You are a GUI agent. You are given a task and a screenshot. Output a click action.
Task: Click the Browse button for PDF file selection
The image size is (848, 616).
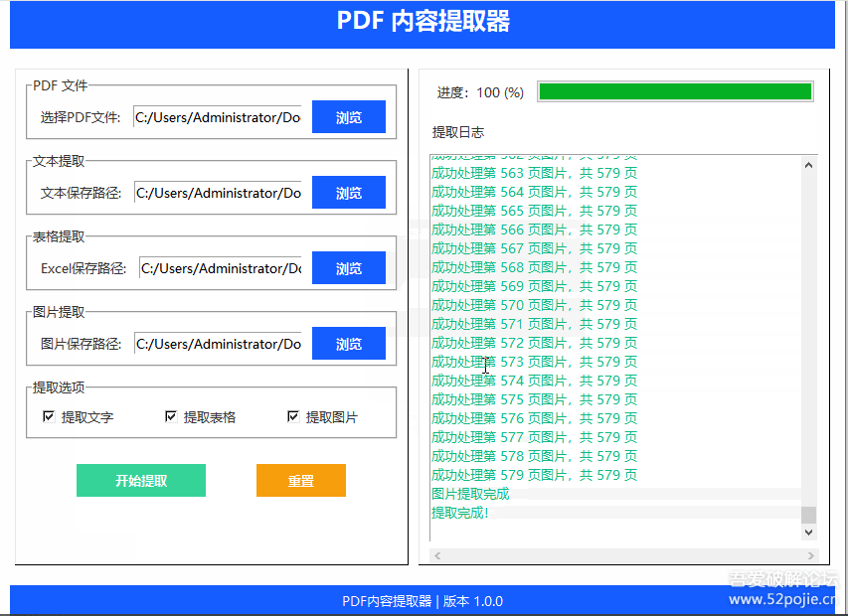point(349,116)
